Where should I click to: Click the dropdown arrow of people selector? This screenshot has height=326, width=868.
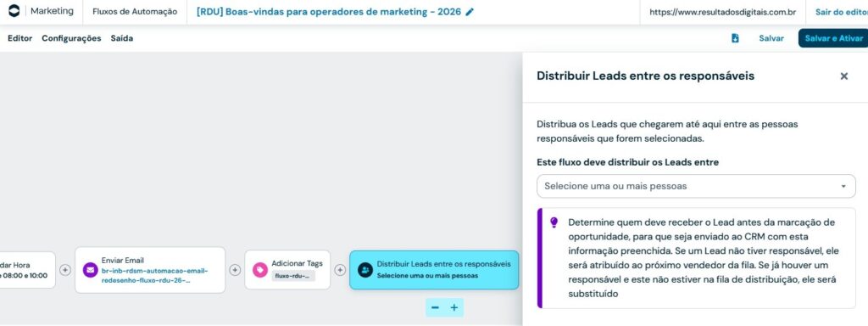point(843,186)
